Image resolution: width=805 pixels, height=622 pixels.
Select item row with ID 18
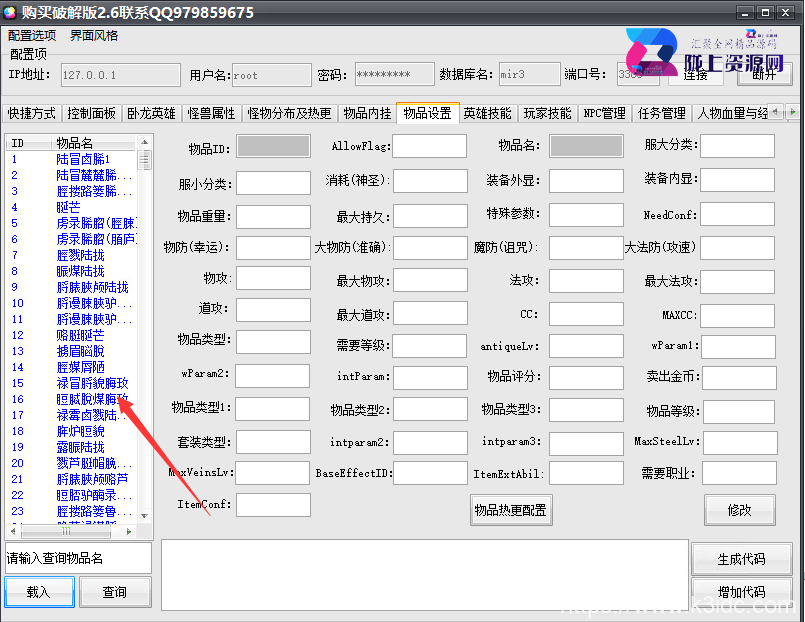pos(72,431)
